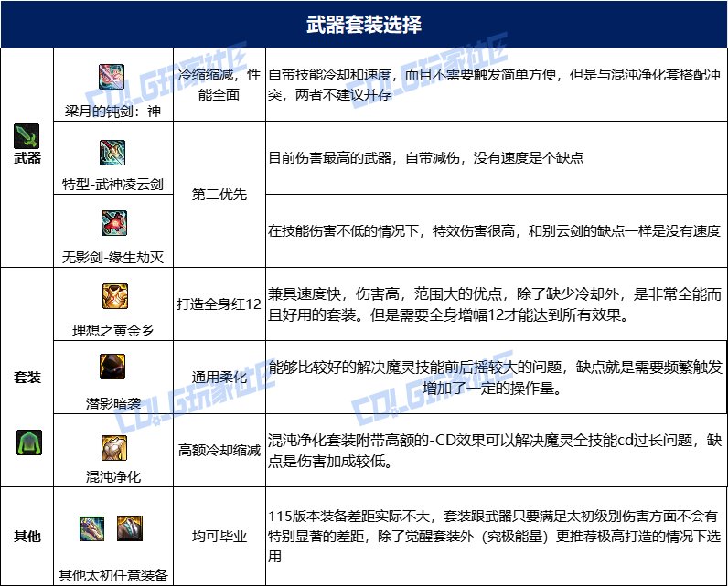The height and width of the screenshot is (586, 728).
Task: Select the 混沌净化 name text
Action: coord(112,476)
